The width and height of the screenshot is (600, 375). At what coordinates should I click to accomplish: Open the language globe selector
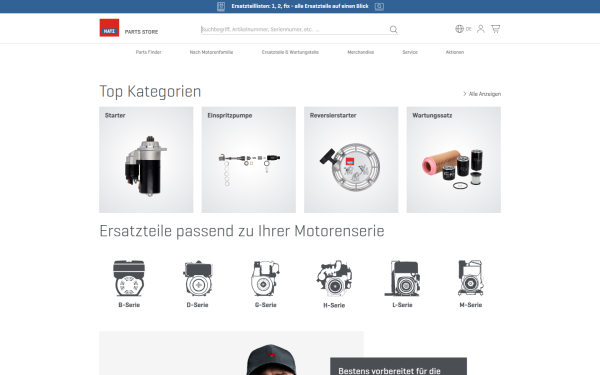[459, 29]
